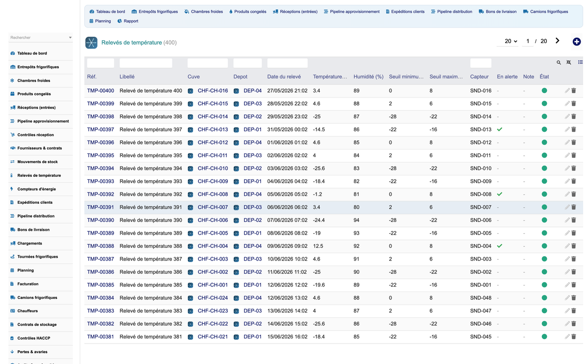This screenshot has width=588, height=364.
Task: Open Camions frigorifiques top menu item
Action: pyautogui.click(x=545, y=12)
